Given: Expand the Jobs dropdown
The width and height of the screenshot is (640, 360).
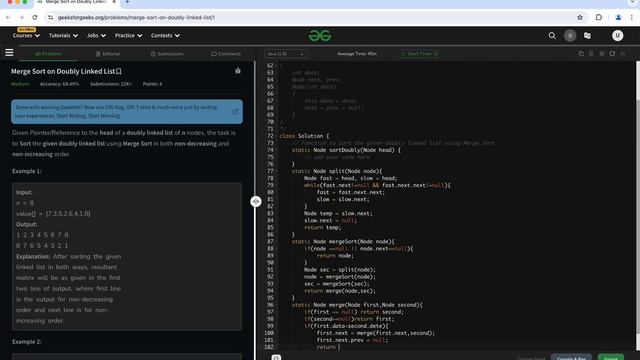Looking at the screenshot, I should (96, 36).
